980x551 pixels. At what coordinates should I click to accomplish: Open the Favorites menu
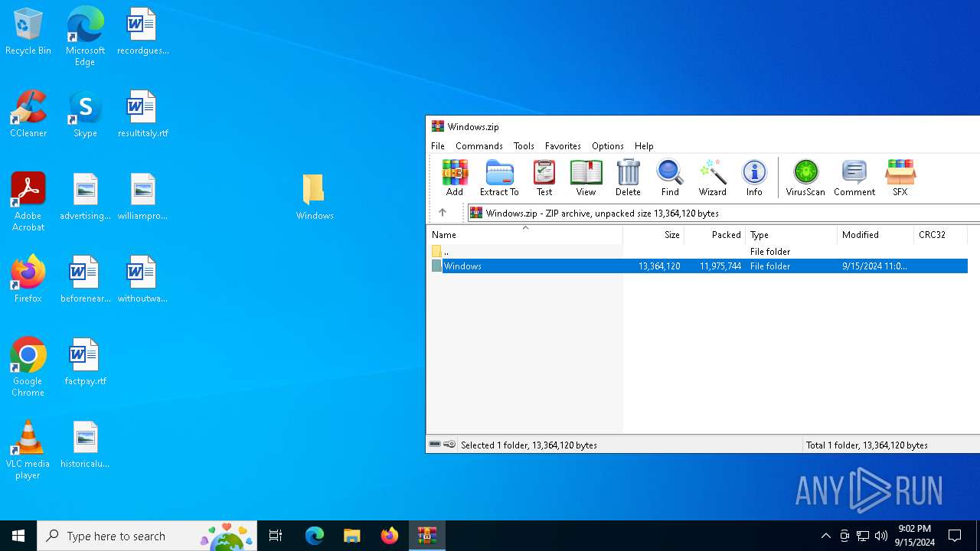coord(563,145)
